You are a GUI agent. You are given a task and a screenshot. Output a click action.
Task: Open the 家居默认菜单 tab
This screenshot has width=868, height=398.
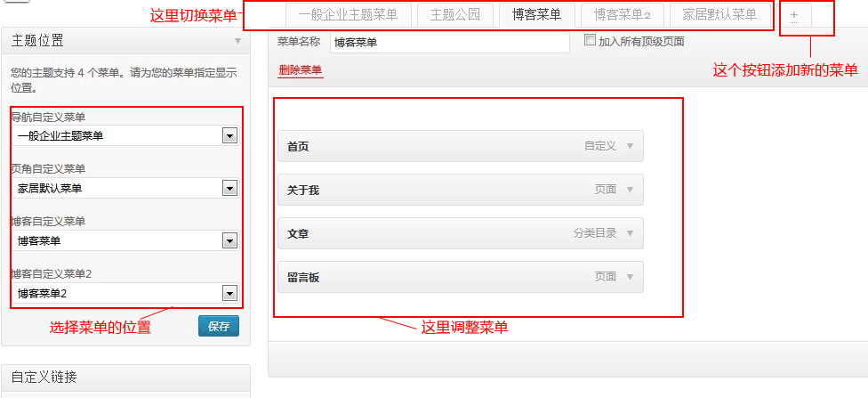719,15
